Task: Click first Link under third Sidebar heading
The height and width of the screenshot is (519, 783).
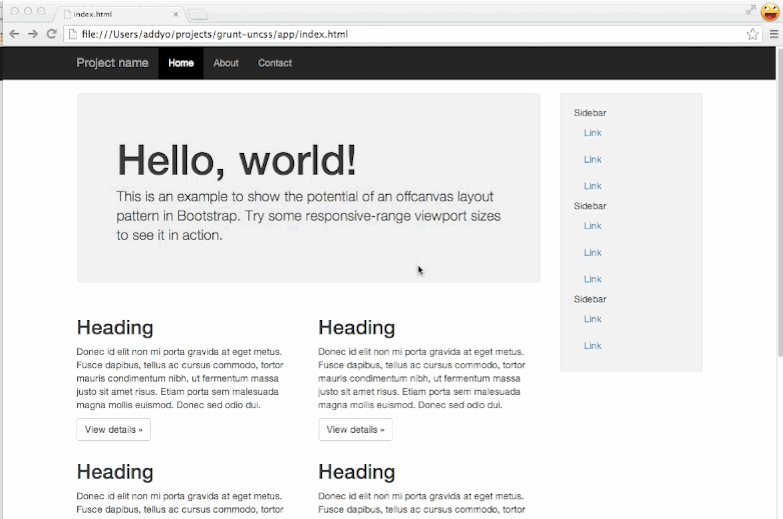Action: point(593,319)
